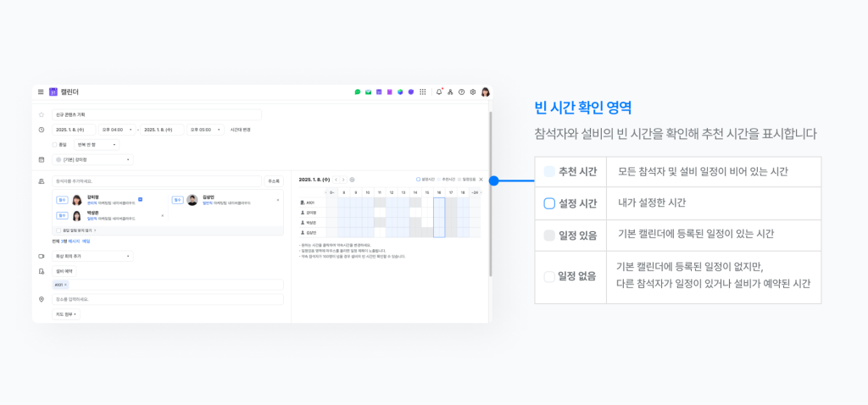Viewport: 868px width, 405px height.
Task: Click the heading 빈 시간 확인 영역
Action: (x=583, y=108)
